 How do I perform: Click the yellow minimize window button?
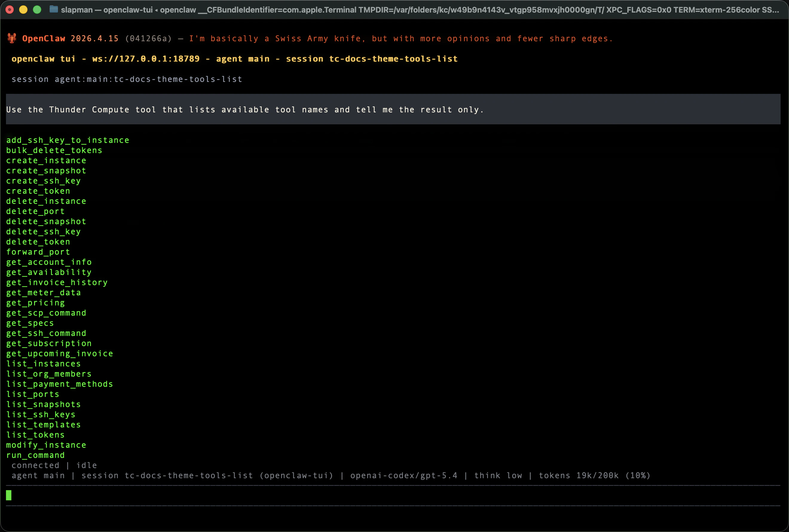tap(23, 10)
